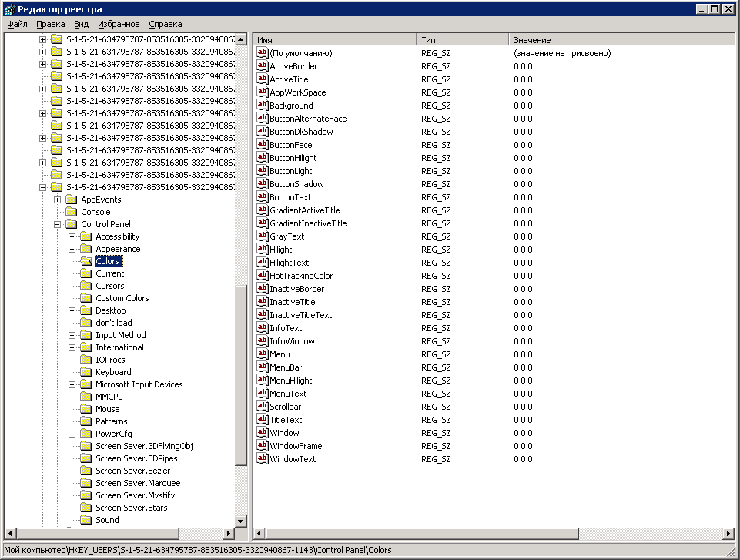
Task: Click the Keyboard folder icon
Action: [x=86, y=371]
